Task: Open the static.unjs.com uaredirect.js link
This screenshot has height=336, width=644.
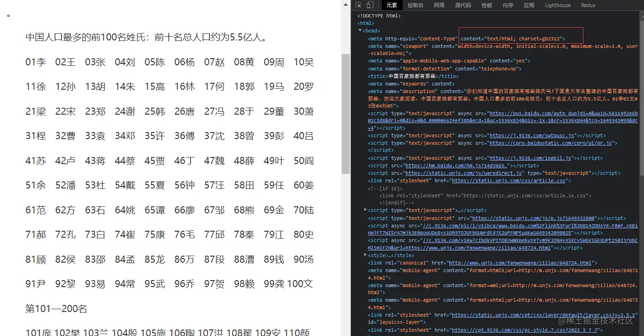Action: [x=463, y=173]
